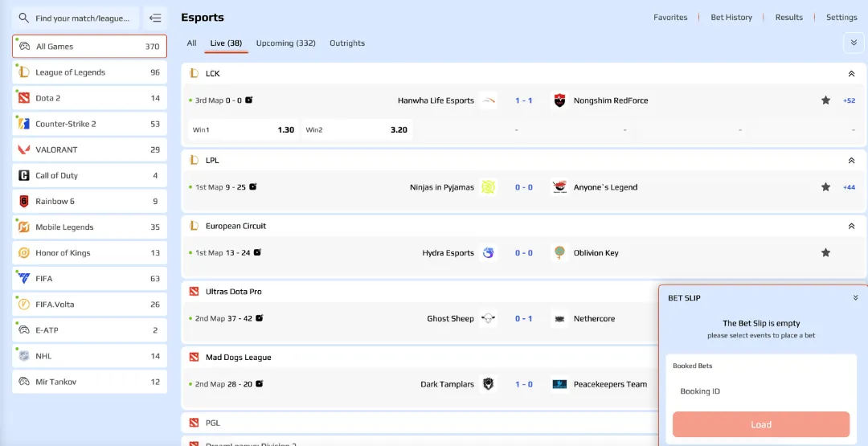Screen dimensions: 868x446
Task: Favorite the Hanwha vs Nongshim match star
Action: tap(825, 100)
